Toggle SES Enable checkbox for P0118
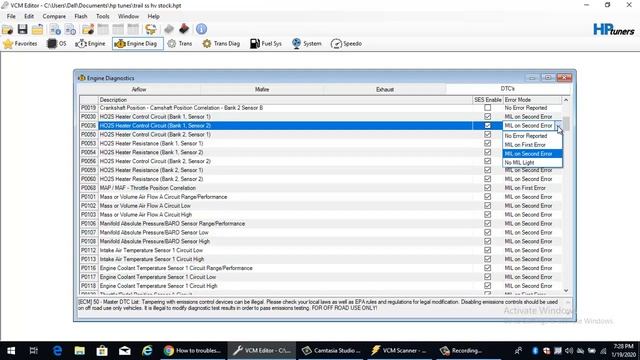Viewport: 640px width, 360px height. pyautogui.click(x=487, y=286)
